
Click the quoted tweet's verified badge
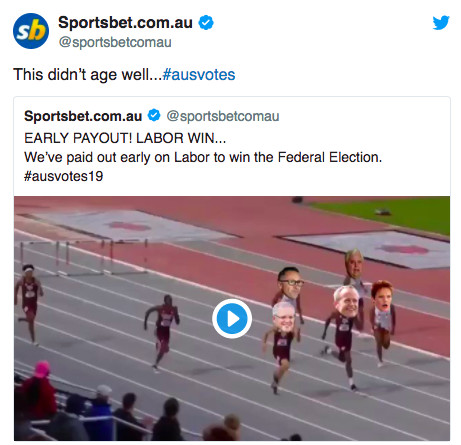pos(154,116)
